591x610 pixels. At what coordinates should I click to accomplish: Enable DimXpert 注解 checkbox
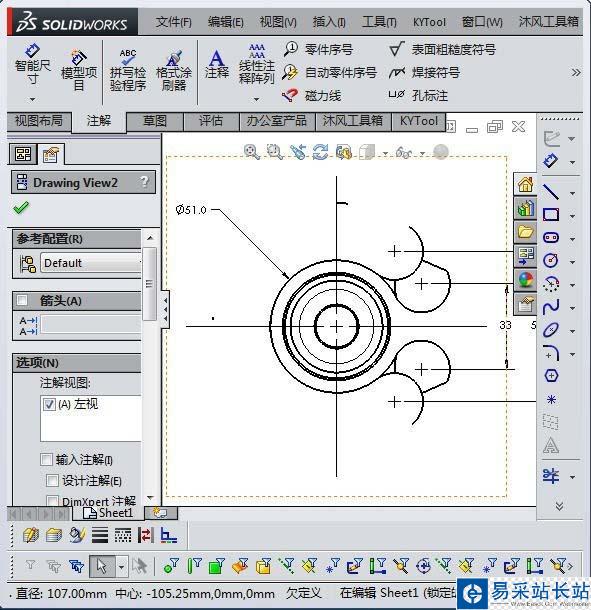[x=53, y=500]
